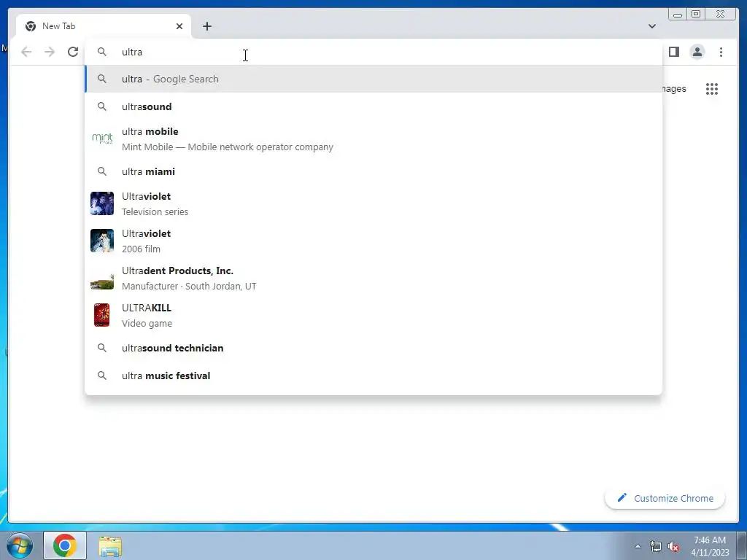Click the muted volume tray icon
The width and height of the screenshot is (747, 560).
coord(673,547)
